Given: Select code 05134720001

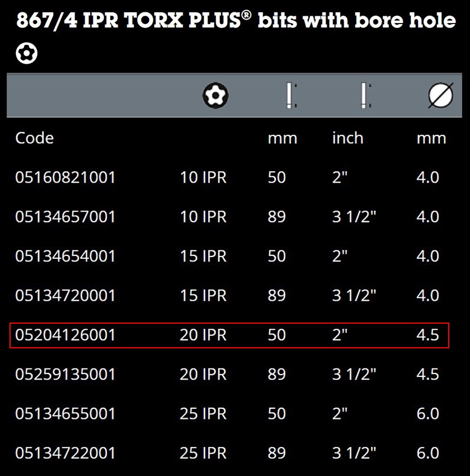Looking at the screenshot, I should tap(65, 296).
